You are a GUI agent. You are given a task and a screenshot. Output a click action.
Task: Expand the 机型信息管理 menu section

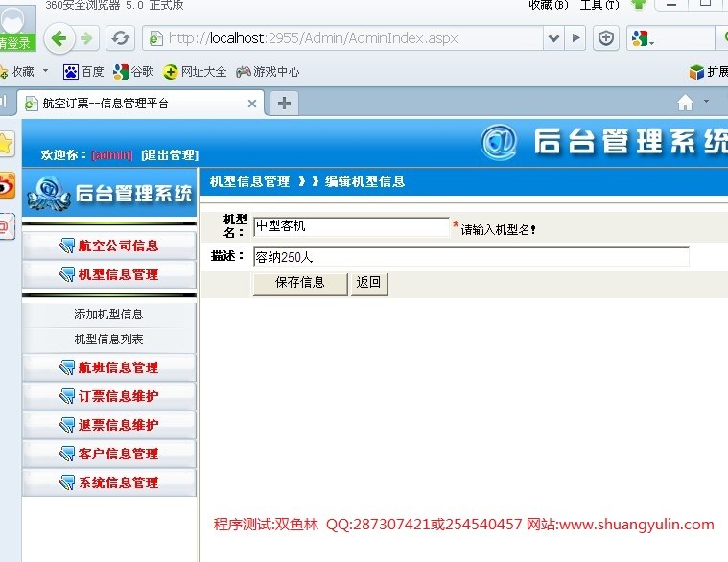(109, 274)
